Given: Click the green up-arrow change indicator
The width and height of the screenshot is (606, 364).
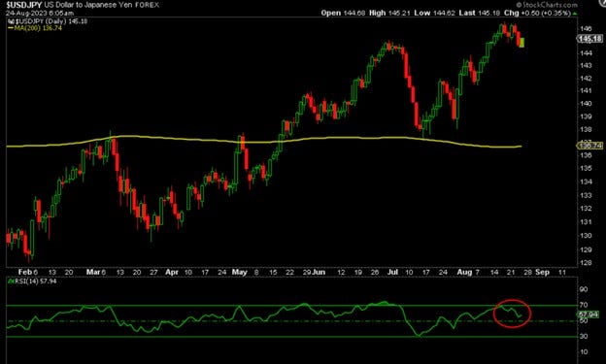Looking at the screenshot, I should pos(575,14).
